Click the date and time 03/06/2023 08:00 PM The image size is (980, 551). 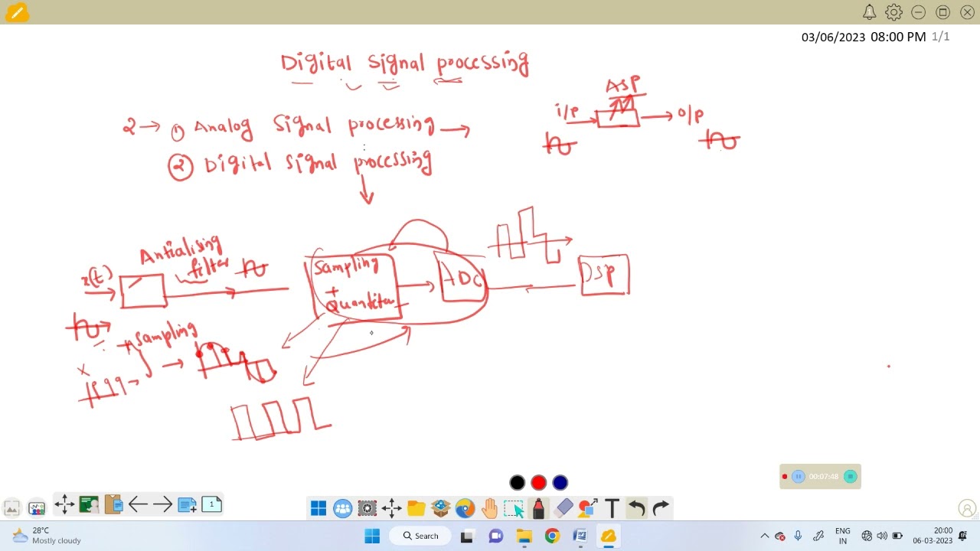(x=864, y=37)
